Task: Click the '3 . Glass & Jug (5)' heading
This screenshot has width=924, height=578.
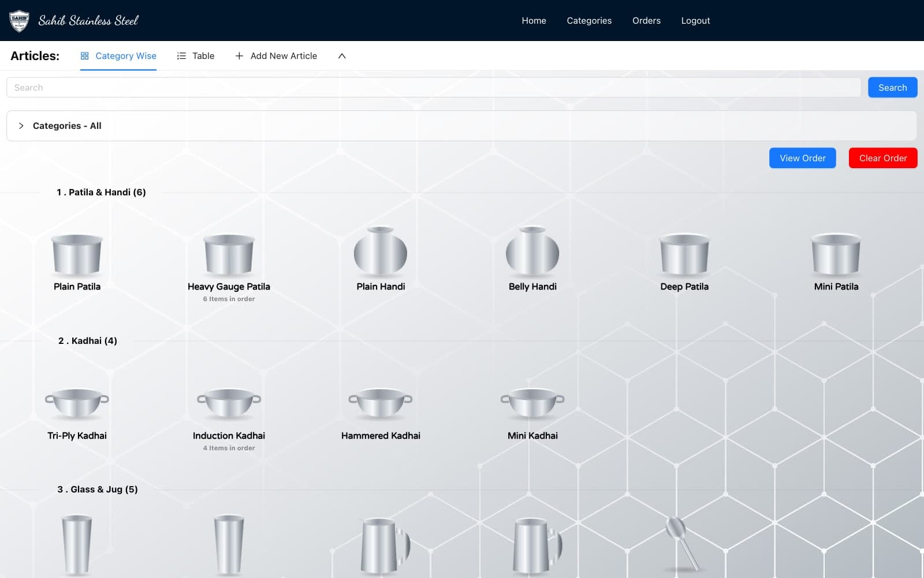Action: [x=98, y=490]
